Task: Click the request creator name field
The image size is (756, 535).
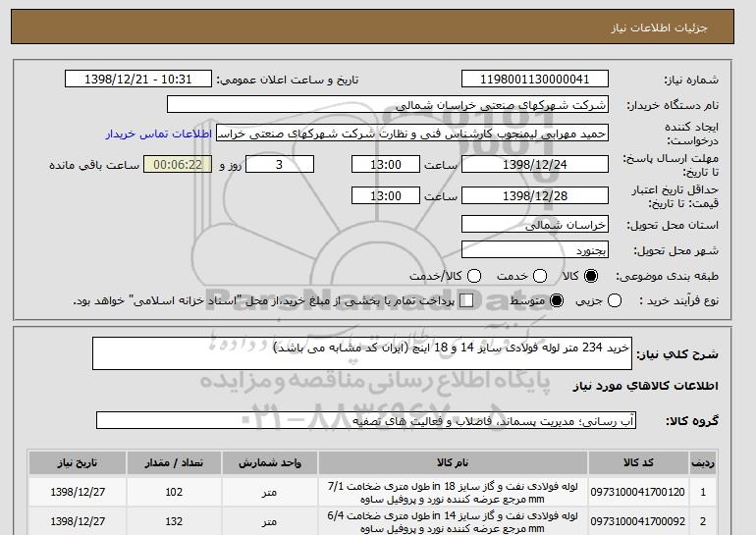Action: coord(412,134)
